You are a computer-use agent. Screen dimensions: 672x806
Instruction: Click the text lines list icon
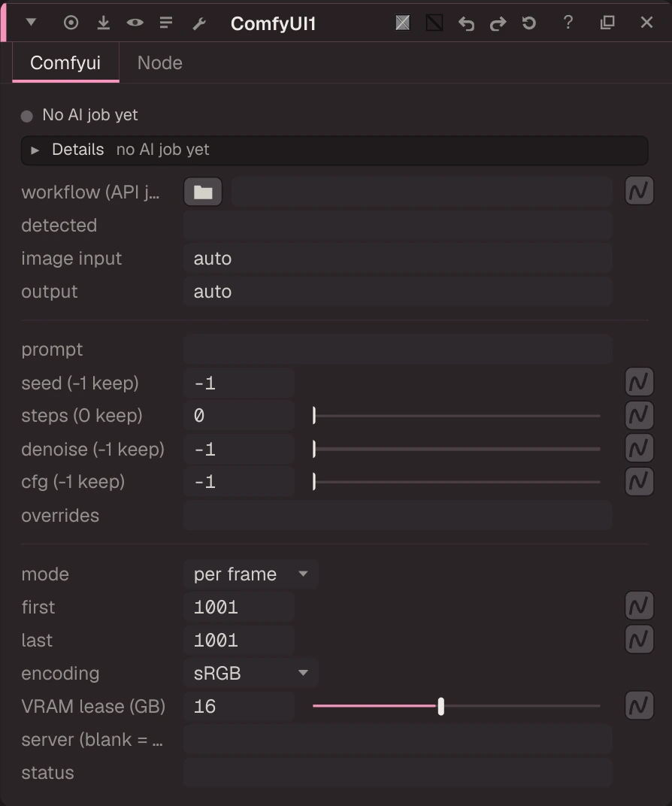pos(166,23)
